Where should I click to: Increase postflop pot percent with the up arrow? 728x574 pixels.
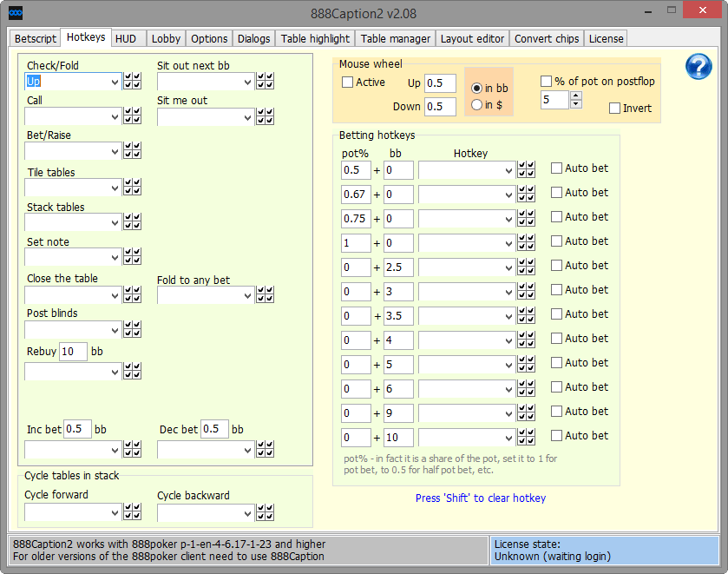575,96
